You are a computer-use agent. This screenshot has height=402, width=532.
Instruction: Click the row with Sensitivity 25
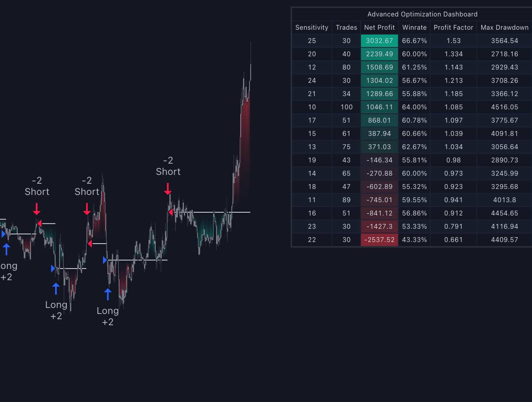410,41
